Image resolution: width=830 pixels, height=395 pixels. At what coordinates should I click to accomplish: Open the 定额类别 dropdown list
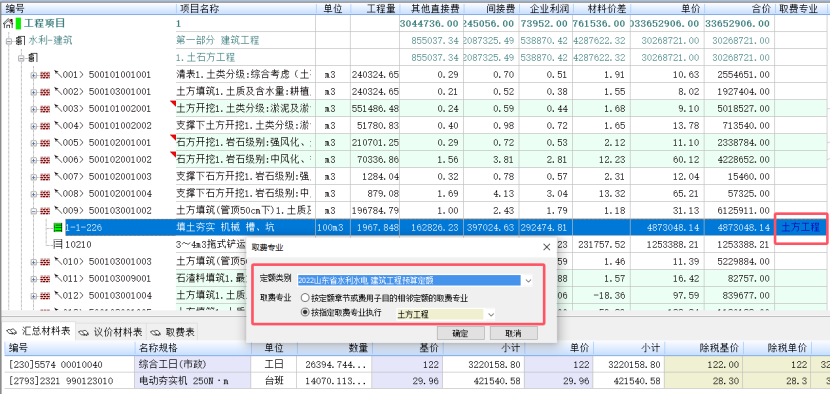528,281
